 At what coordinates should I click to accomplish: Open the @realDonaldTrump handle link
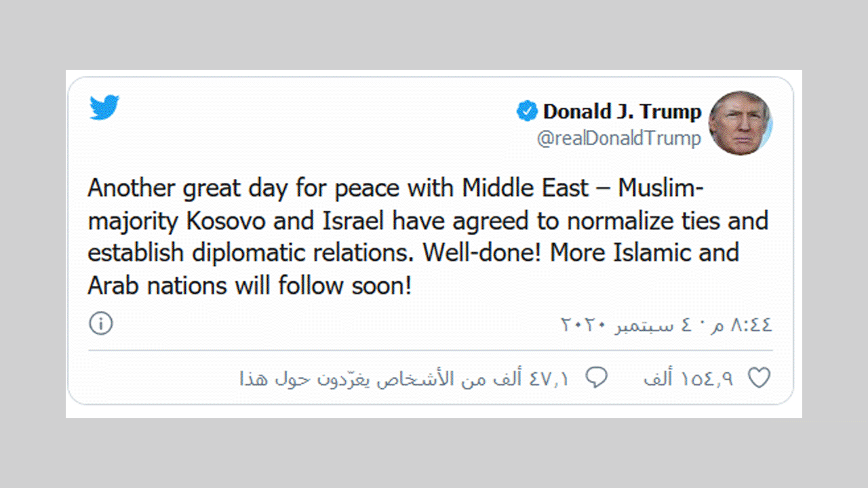click(618, 139)
